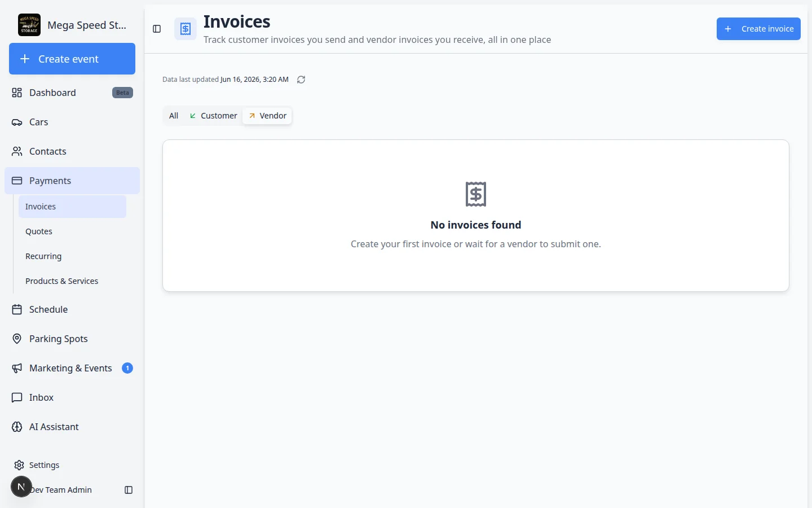This screenshot has height=508, width=812.
Task: Click the Invoices header receipt icon
Action: pos(186,29)
